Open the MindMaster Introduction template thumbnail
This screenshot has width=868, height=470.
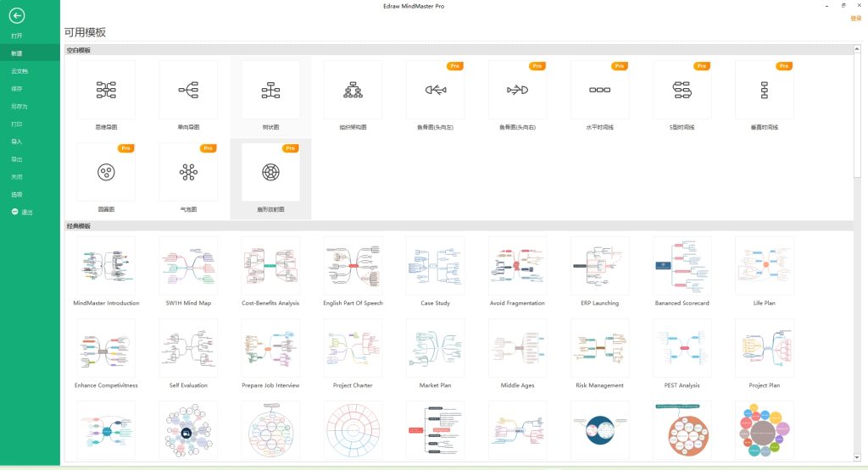point(106,265)
